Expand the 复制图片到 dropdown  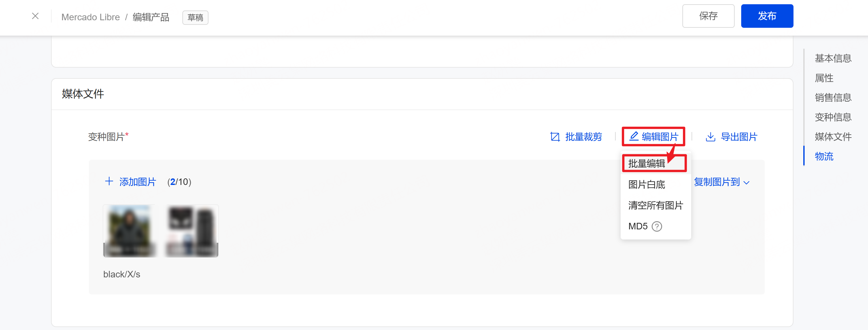[x=721, y=182]
